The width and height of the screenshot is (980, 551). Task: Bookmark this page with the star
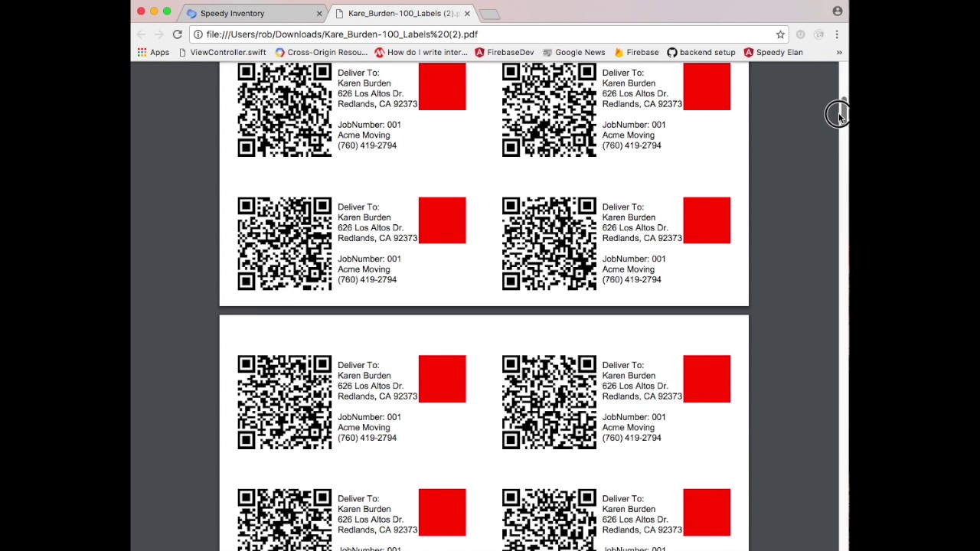click(780, 34)
